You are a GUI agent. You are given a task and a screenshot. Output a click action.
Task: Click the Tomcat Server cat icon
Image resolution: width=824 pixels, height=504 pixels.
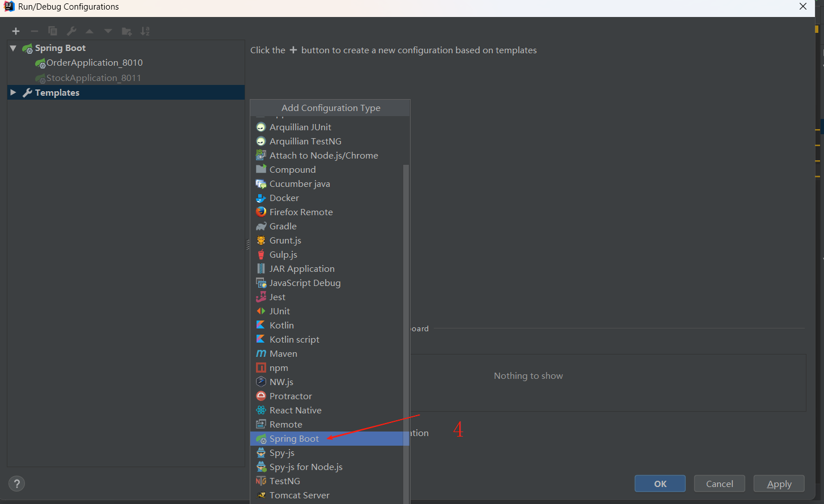click(x=261, y=495)
